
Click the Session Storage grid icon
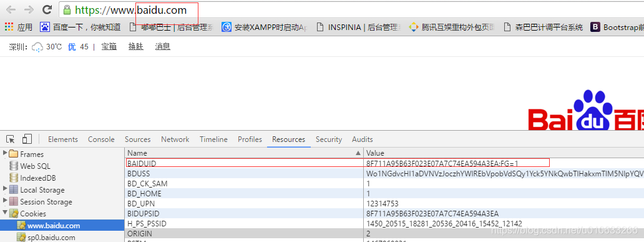(14, 201)
